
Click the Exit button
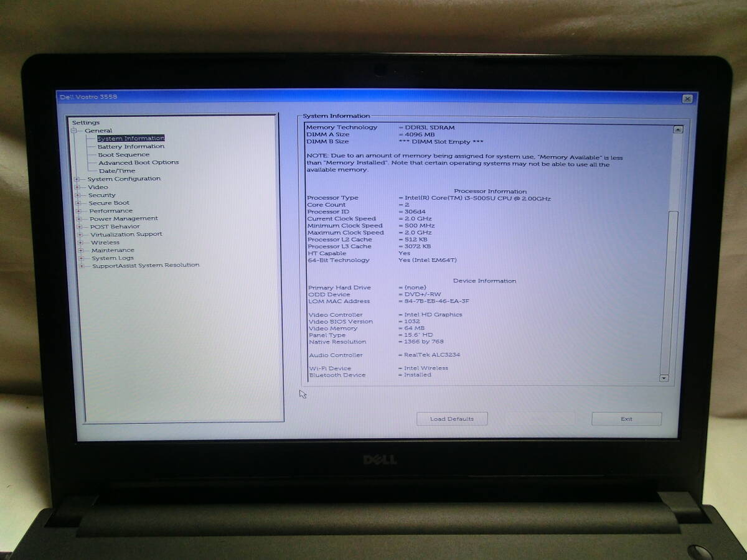click(x=626, y=419)
